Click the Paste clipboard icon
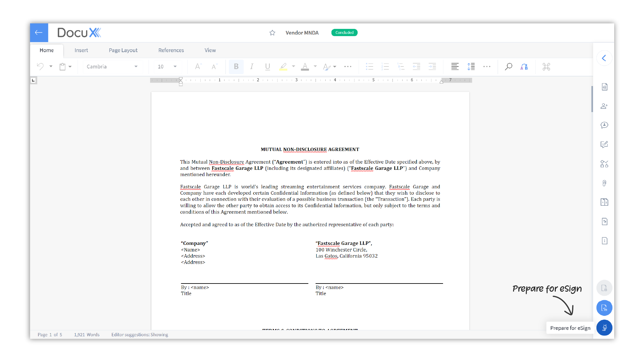Screen dimensions: 644x362 click(x=62, y=67)
